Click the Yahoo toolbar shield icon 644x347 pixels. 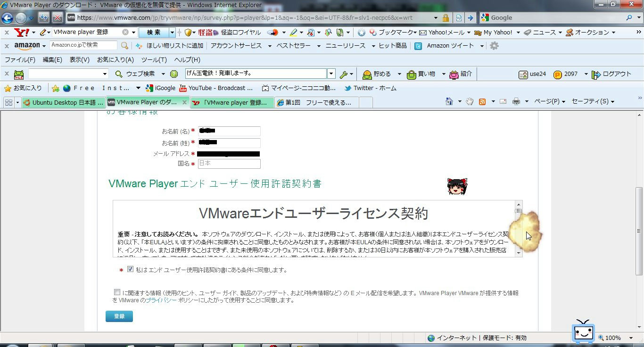click(188, 32)
